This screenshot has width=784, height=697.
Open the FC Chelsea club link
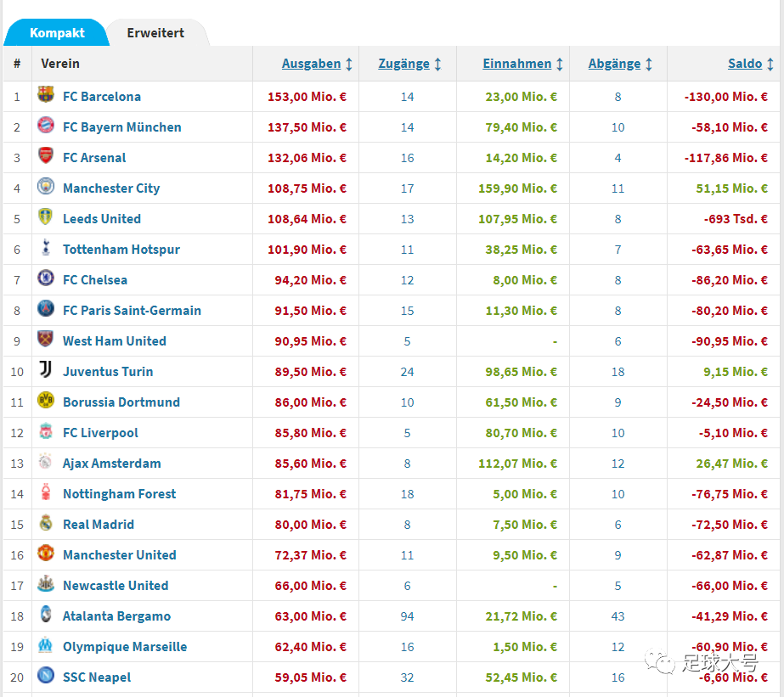(x=94, y=280)
